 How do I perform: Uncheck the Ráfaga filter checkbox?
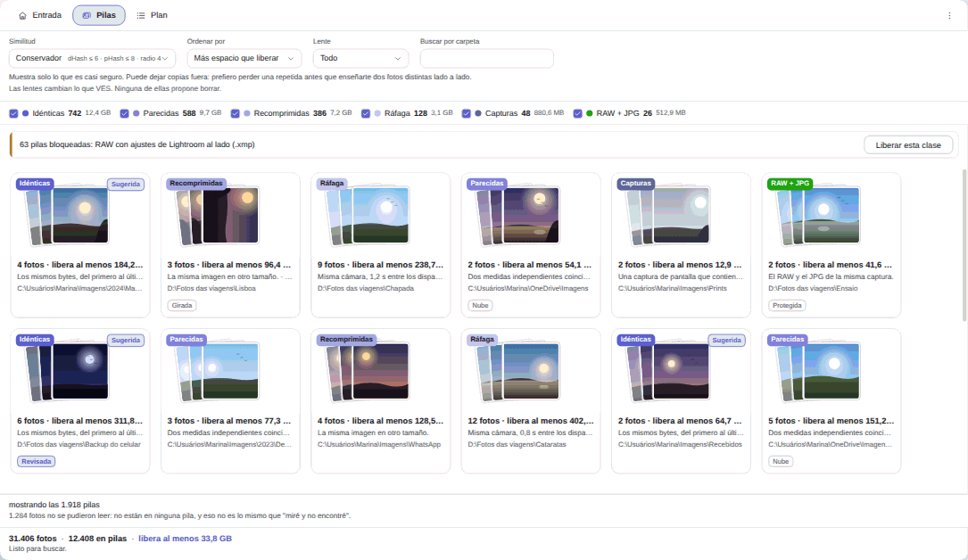pyautogui.click(x=366, y=113)
